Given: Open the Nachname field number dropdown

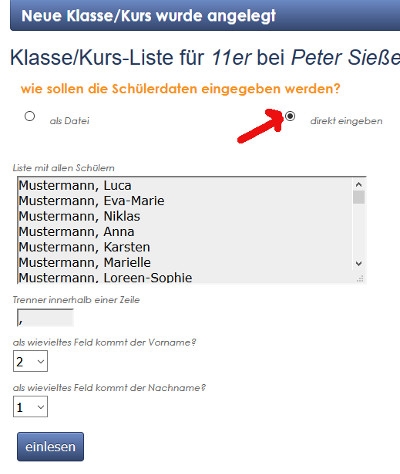Looking at the screenshot, I should tap(30, 407).
